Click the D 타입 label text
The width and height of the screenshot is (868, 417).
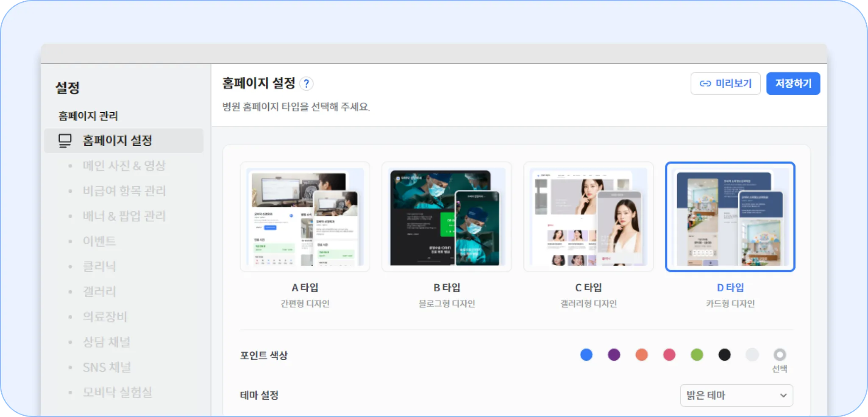tap(730, 287)
